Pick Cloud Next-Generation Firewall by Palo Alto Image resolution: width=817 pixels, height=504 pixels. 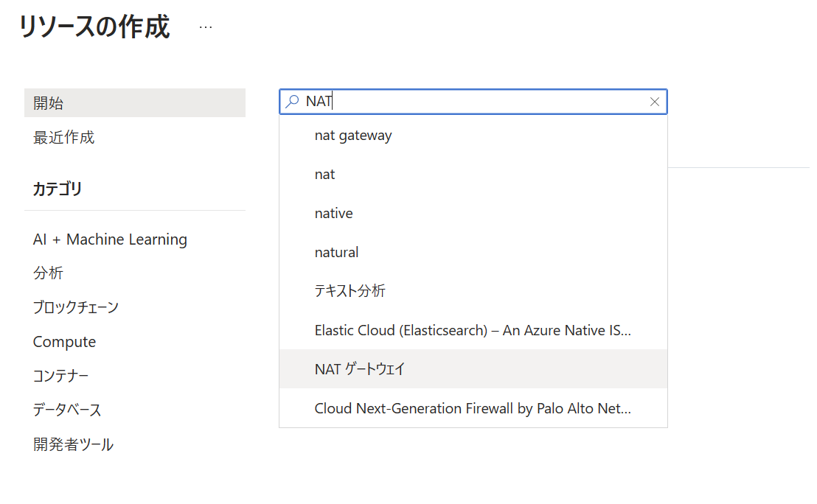pyautogui.click(x=472, y=408)
